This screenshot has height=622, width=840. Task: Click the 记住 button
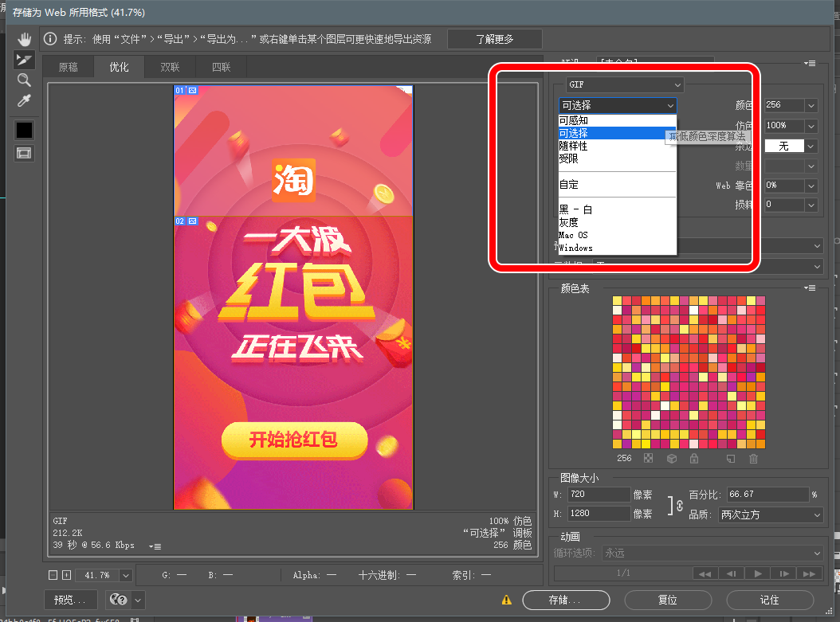click(770, 600)
